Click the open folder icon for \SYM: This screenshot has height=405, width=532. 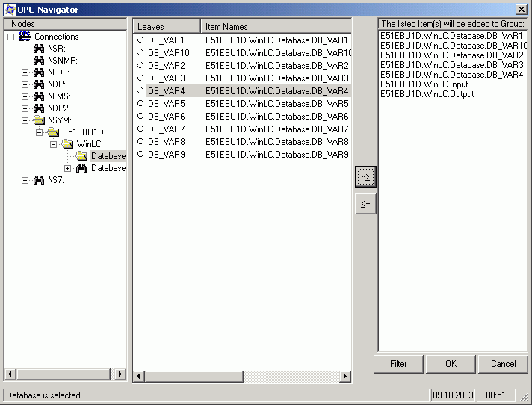click(x=39, y=120)
